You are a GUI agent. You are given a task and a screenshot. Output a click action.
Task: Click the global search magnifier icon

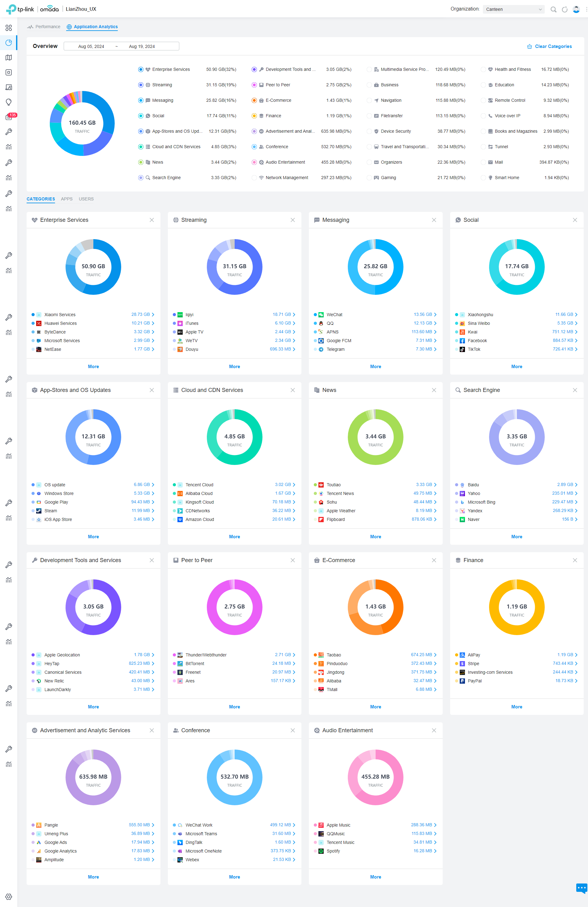pyautogui.click(x=553, y=9)
